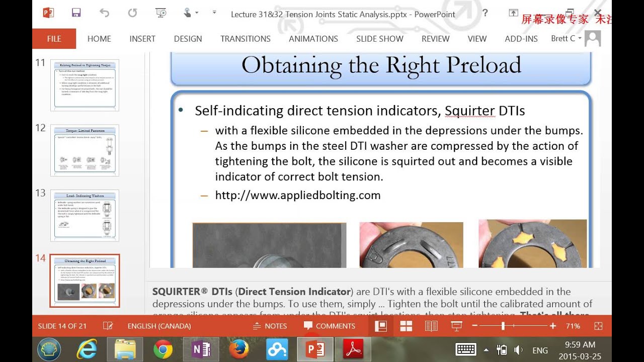The height and width of the screenshot is (362, 644).
Task: Open File Explorer folder from taskbar
Action: click(x=125, y=349)
